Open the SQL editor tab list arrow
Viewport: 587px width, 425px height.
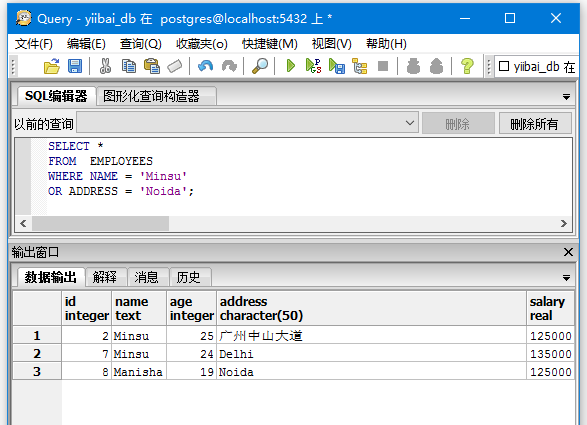[x=566, y=97]
